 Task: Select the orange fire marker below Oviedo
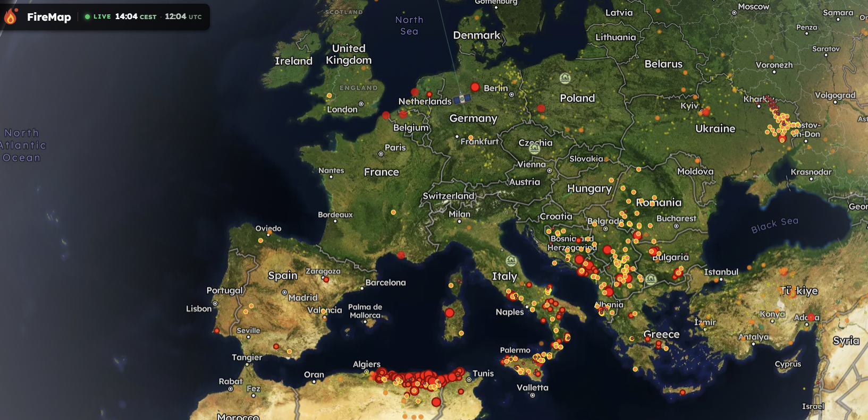pos(260,241)
